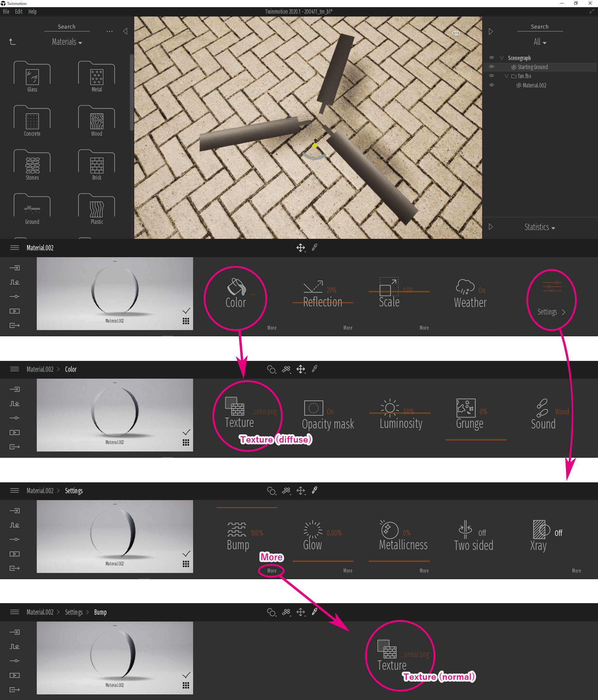This screenshot has height=700, width=598.
Task: Click the Sound footsteps icon
Action: [542, 408]
